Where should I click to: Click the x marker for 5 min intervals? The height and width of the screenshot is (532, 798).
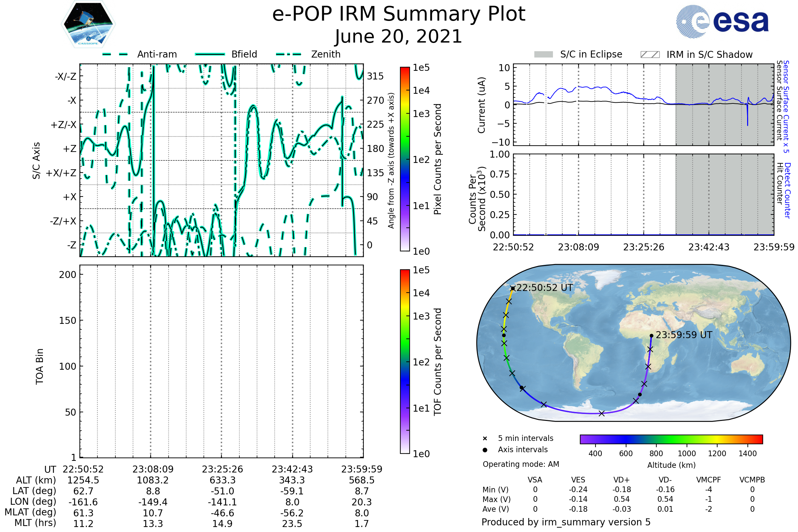(x=485, y=439)
